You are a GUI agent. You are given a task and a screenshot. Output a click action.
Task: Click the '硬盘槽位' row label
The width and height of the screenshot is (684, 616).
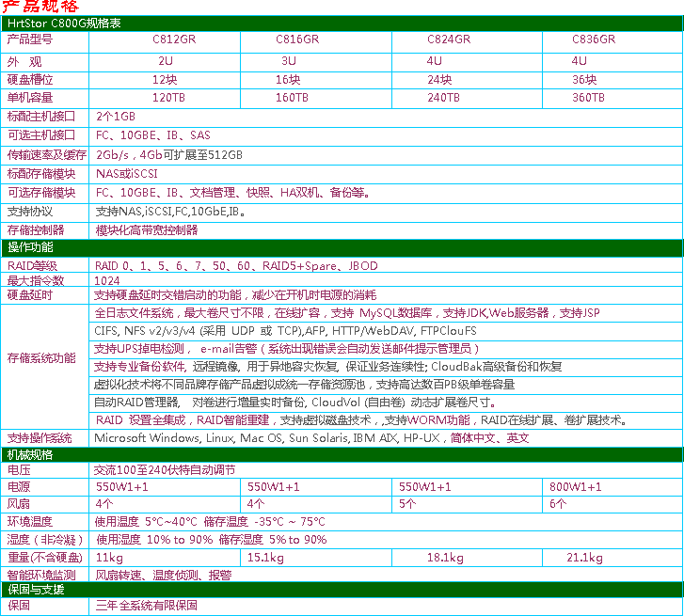click(x=30, y=80)
